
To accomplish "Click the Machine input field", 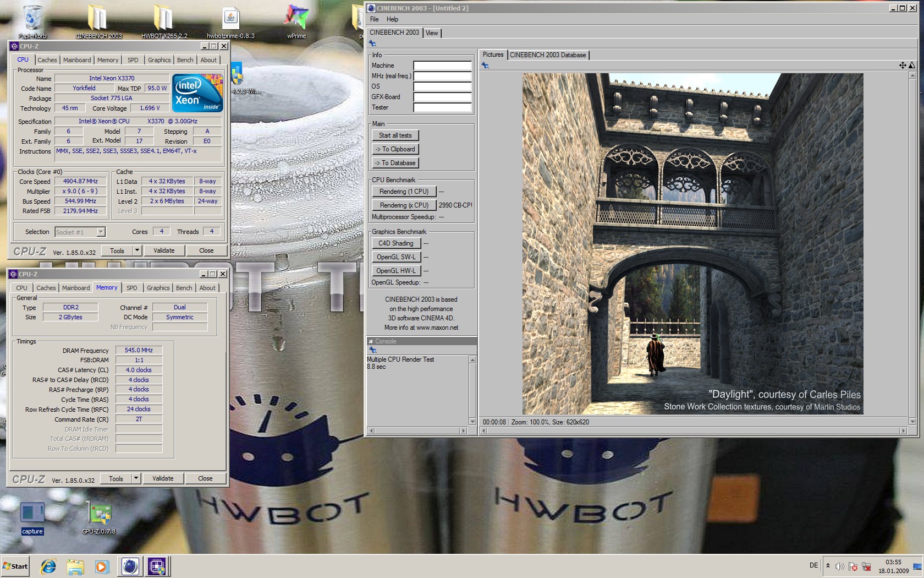I will (x=443, y=66).
